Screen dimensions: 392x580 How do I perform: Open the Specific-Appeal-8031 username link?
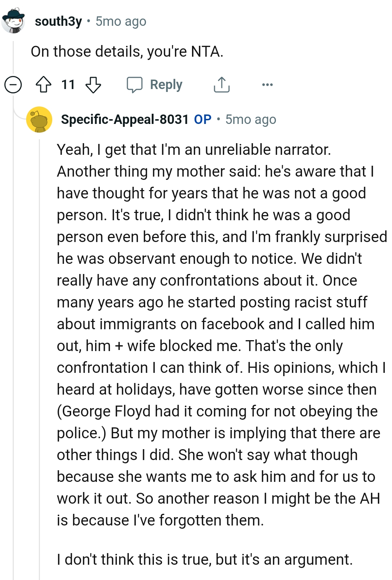click(x=125, y=119)
